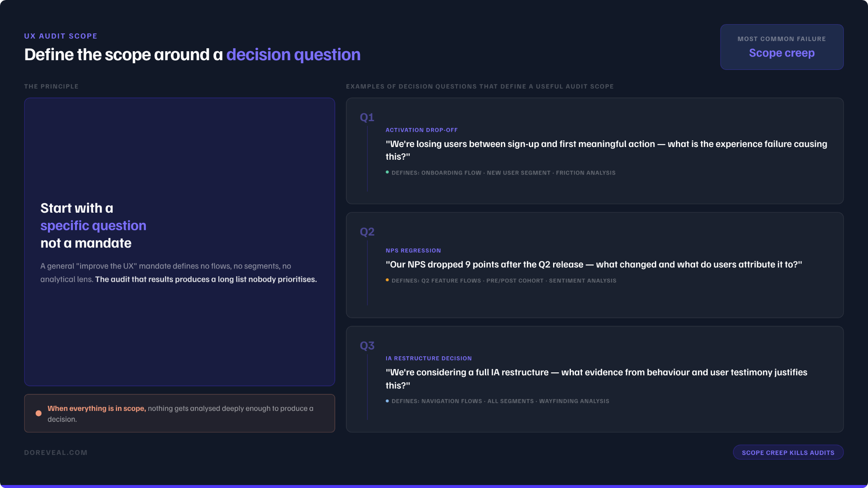Click the 'decision question' highlighted title text
The height and width of the screenshot is (488, 868).
[x=293, y=55]
